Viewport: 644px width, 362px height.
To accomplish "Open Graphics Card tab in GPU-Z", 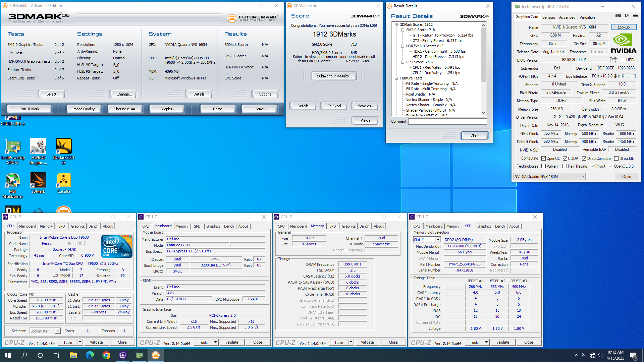I will coord(527,17).
